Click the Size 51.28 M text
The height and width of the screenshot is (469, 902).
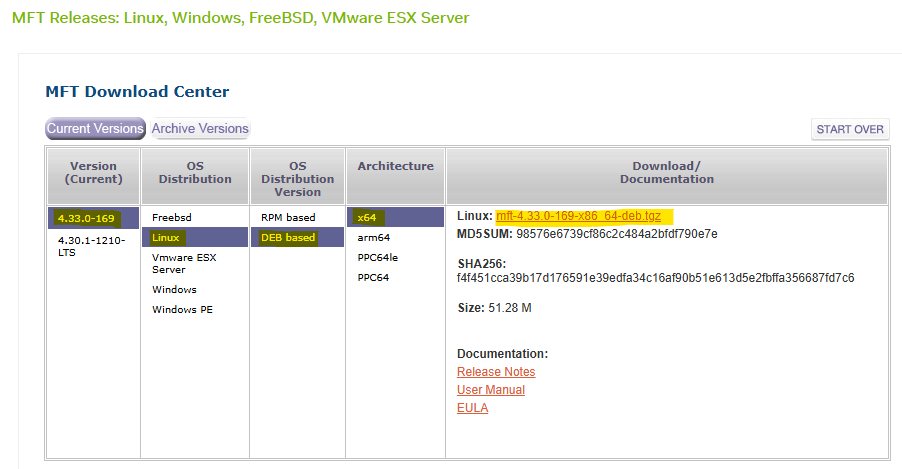pos(494,308)
